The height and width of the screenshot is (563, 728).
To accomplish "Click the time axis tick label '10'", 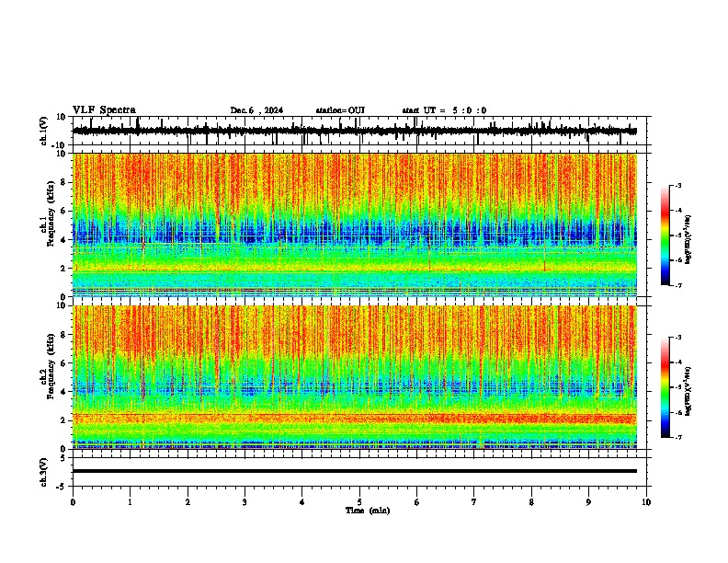I will [x=646, y=502].
